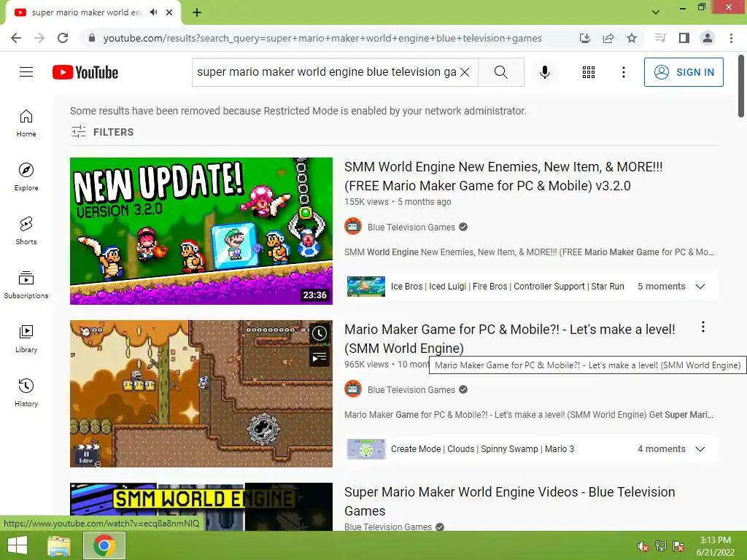Click first video description snippet text
Screen dimensions: 747x560
(x=529, y=252)
